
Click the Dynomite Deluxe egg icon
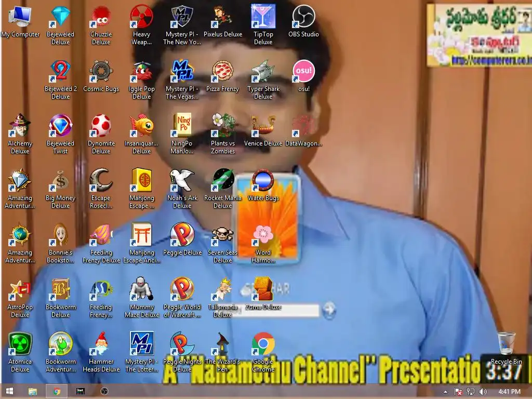[x=101, y=126]
